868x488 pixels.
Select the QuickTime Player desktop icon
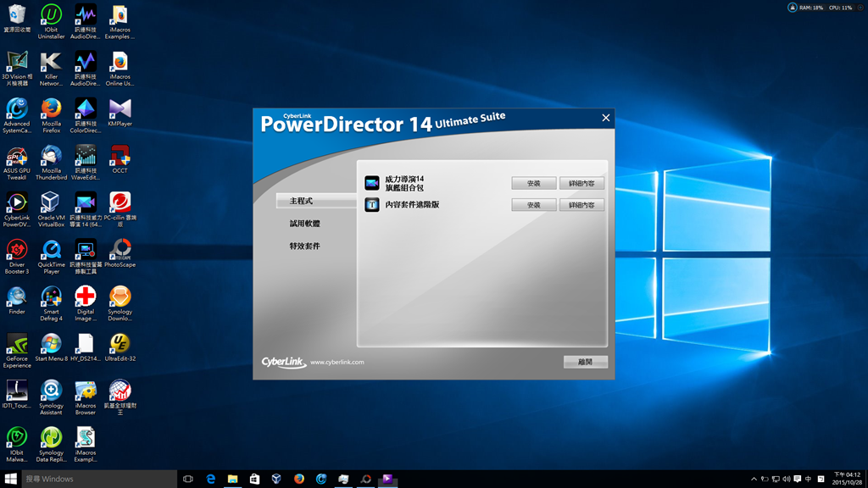(x=51, y=257)
